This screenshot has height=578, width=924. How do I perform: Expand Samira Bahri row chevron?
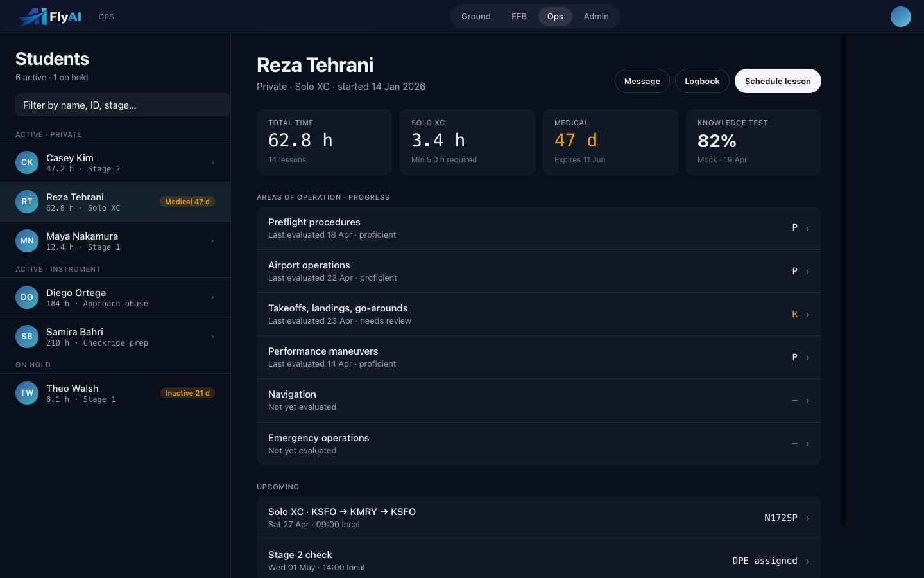coord(212,337)
